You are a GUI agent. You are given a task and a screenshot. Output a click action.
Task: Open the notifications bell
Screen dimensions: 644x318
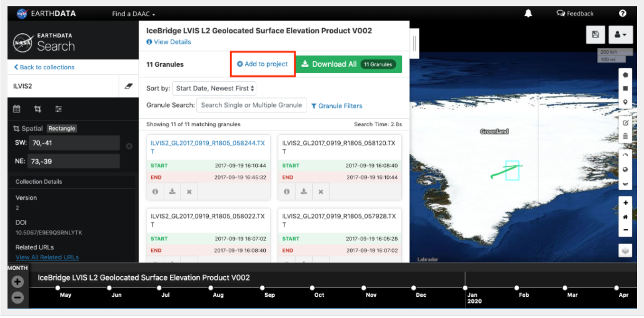528,14
